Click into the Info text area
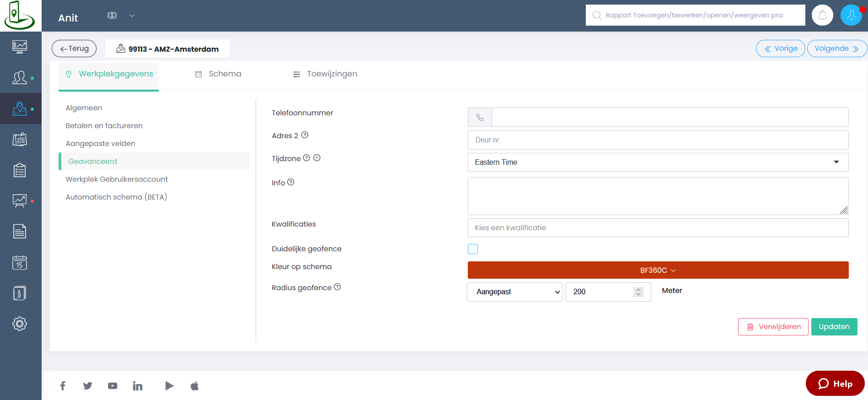Viewport: 868px width, 400px height. (658, 196)
